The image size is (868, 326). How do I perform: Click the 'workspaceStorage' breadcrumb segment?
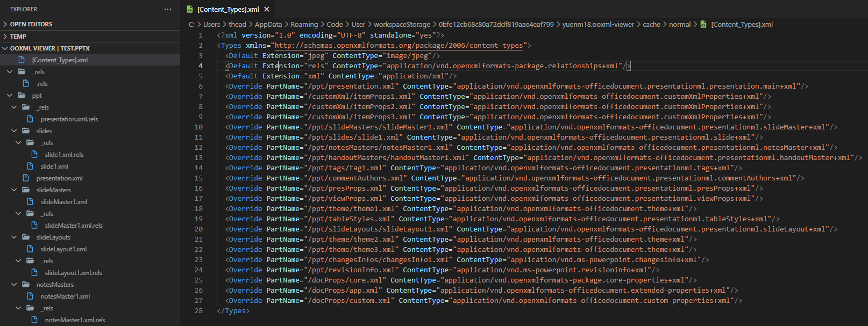[402, 25]
